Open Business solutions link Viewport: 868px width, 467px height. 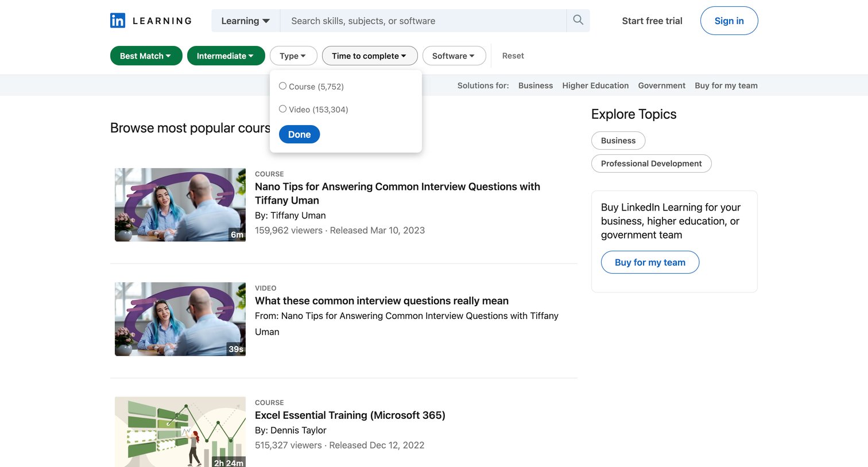[x=535, y=85]
